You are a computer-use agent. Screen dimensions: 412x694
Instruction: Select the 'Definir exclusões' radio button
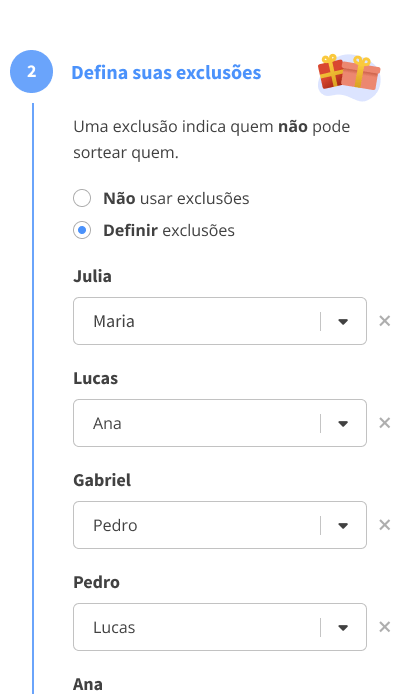click(82, 230)
